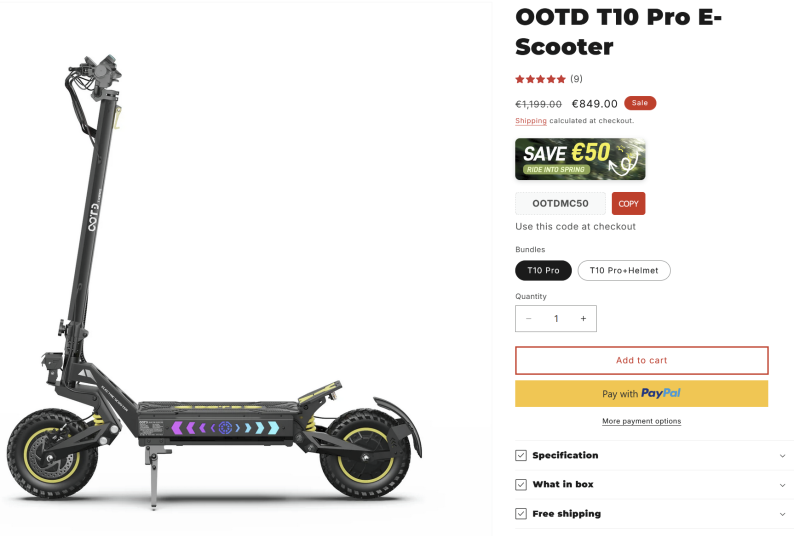Open More payment options link
This screenshot has width=800, height=536.
pyautogui.click(x=641, y=421)
